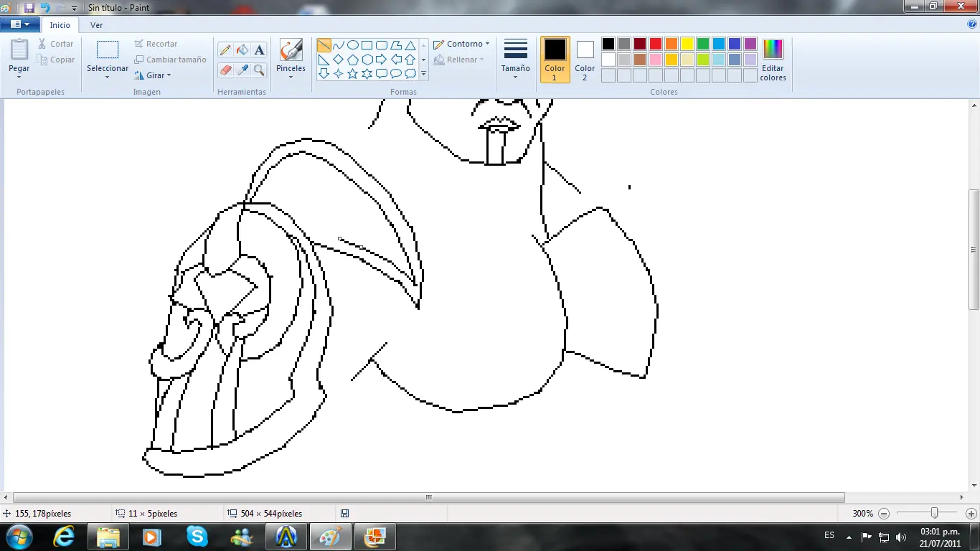The image size is (980, 551).
Task: Choose the Rounded rectangle shape
Action: tap(382, 45)
